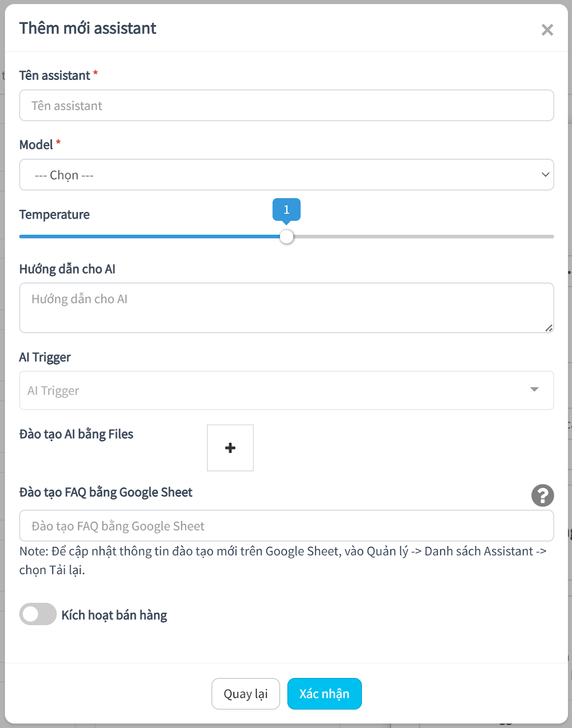Click the temperature value bubble showing 1
572x728 pixels.
[286, 209]
